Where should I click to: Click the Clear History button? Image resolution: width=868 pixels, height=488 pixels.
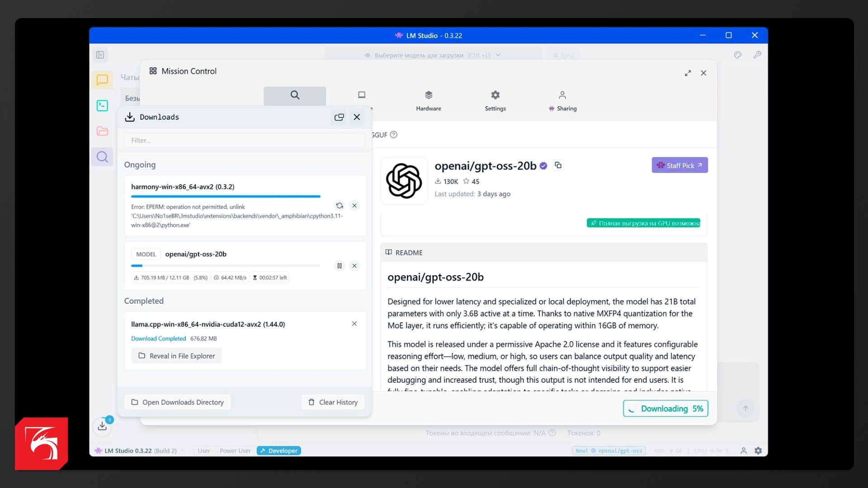(x=333, y=402)
